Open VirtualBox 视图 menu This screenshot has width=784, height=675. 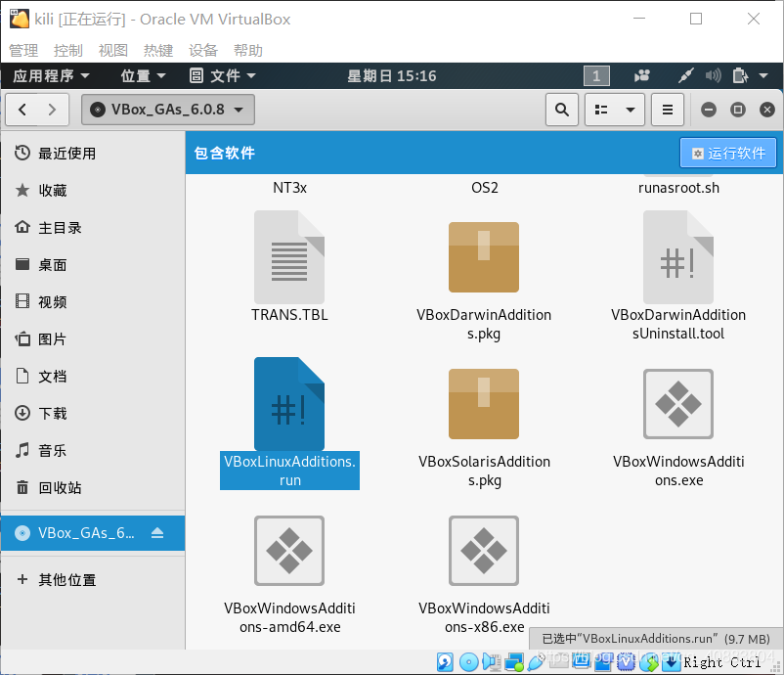click(x=113, y=51)
